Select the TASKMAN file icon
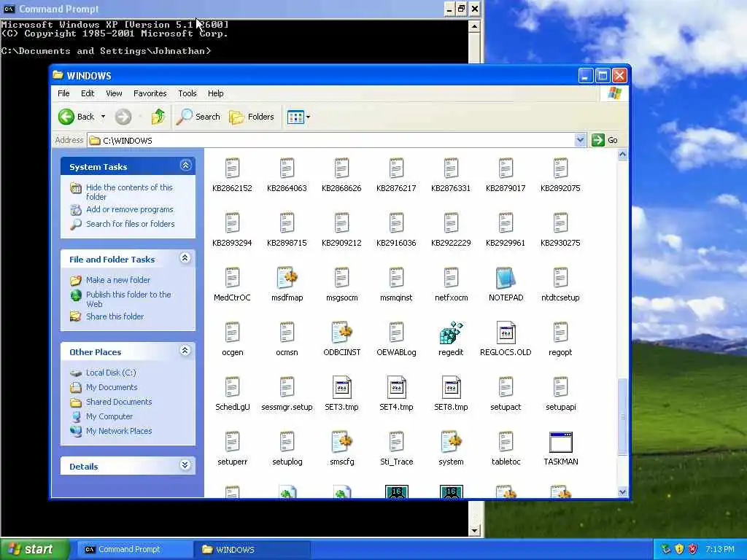Screen dimensions: 747x560 [x=561, y=443]
